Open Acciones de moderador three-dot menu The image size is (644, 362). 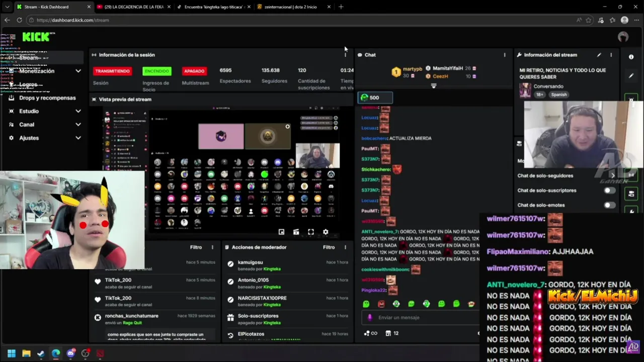coord(345,247)
